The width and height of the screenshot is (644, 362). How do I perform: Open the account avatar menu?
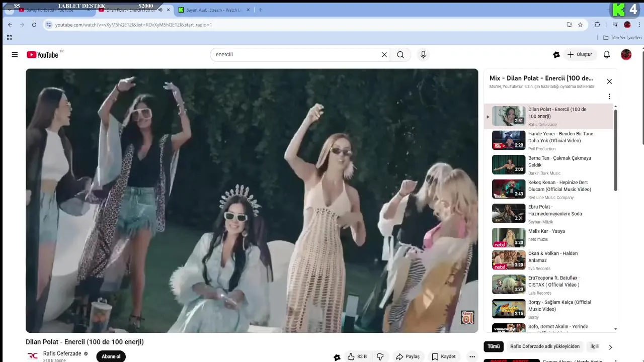click(626, 55)
